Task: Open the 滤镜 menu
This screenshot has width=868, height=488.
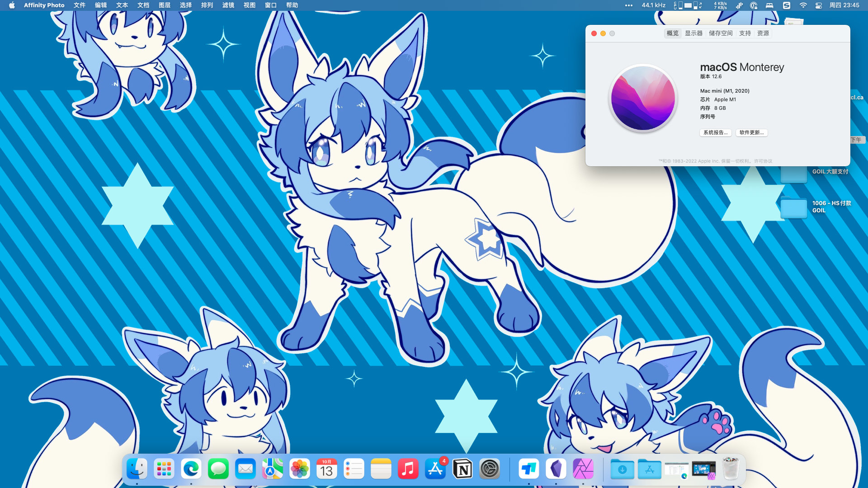Action: coord(228,5)
